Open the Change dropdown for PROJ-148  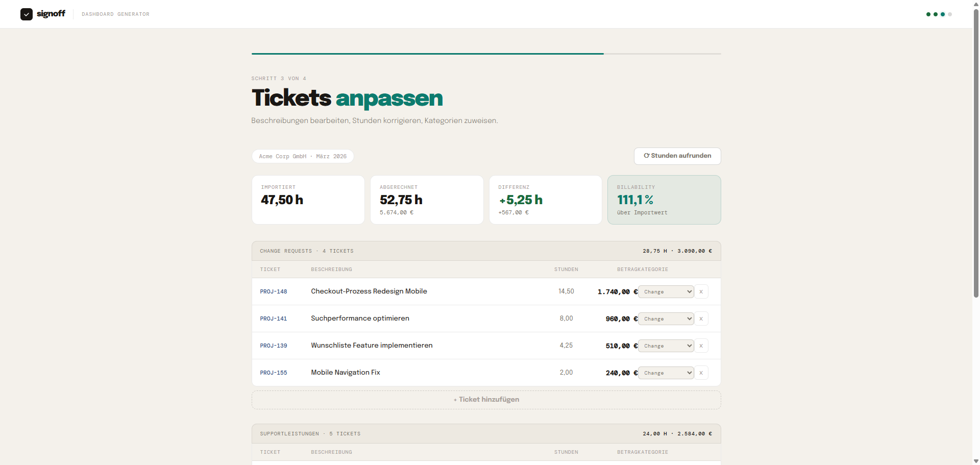coord(666,291)
